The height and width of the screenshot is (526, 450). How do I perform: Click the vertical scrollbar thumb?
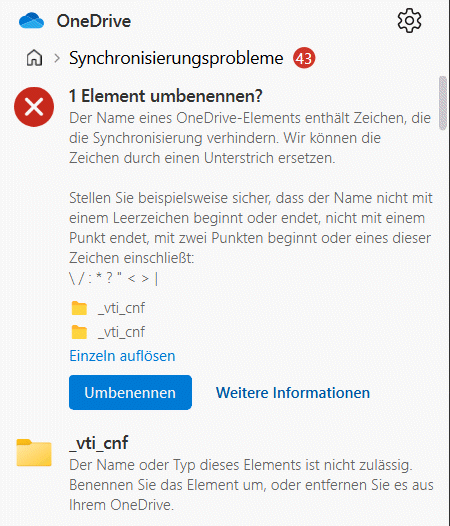443,103
